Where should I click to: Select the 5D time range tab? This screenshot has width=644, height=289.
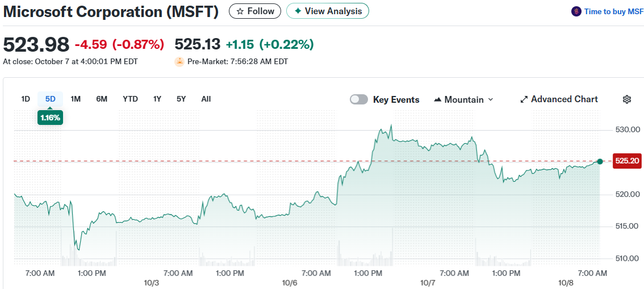[51, 99]
